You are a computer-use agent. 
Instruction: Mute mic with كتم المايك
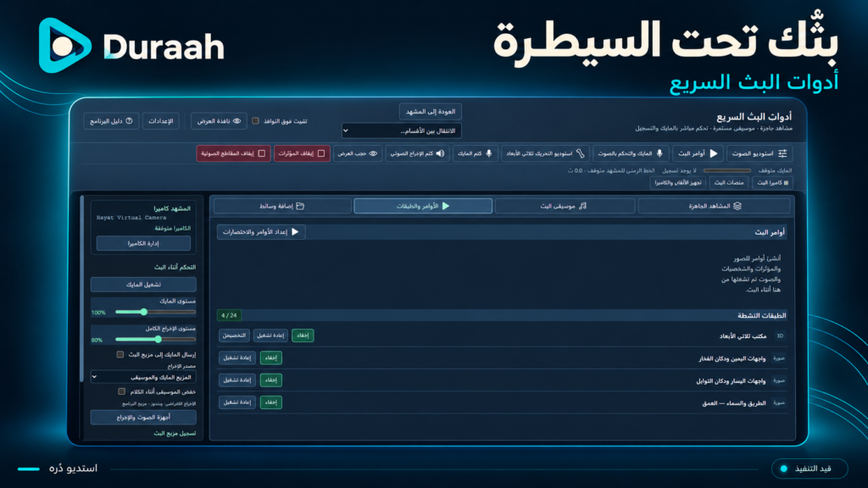pyautogui.click(x=475, y=153)
